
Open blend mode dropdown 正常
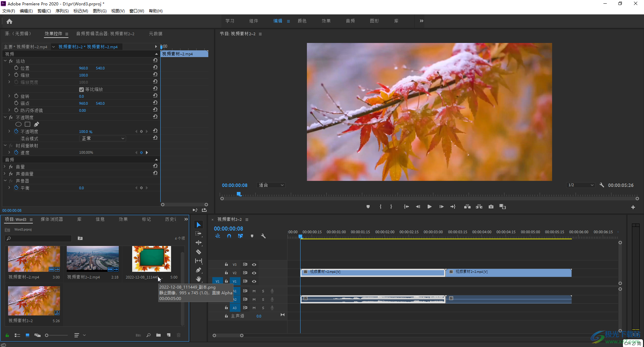point(103,138)
